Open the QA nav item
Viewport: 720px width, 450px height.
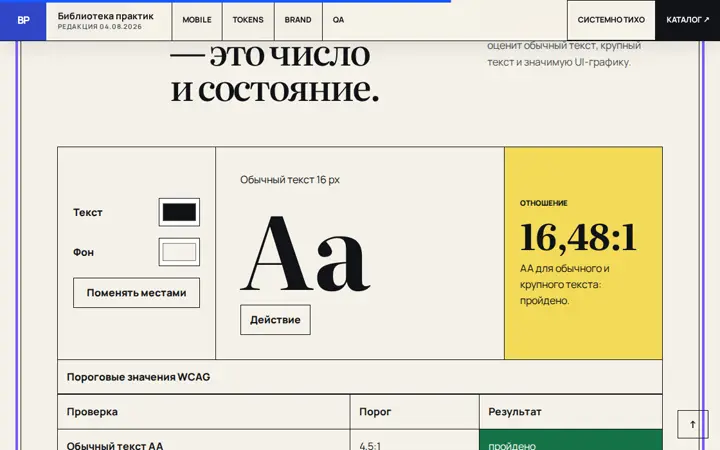338,20
